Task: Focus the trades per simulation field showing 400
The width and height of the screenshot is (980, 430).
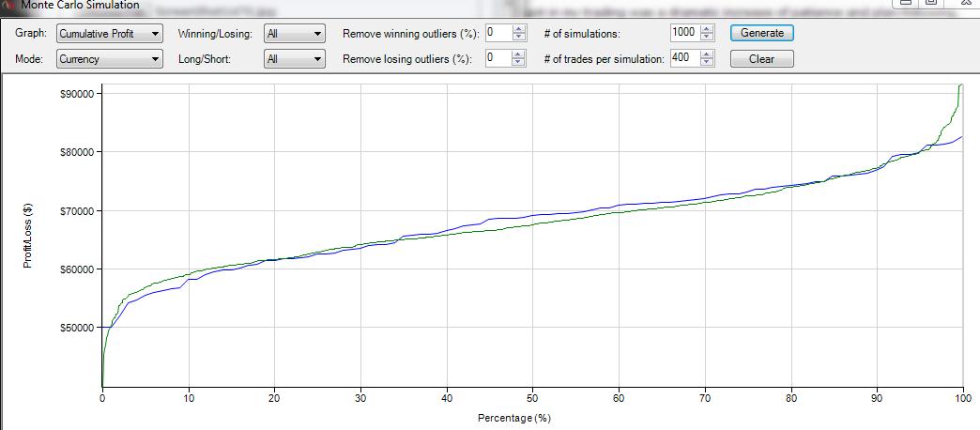Action: (685, 59)
